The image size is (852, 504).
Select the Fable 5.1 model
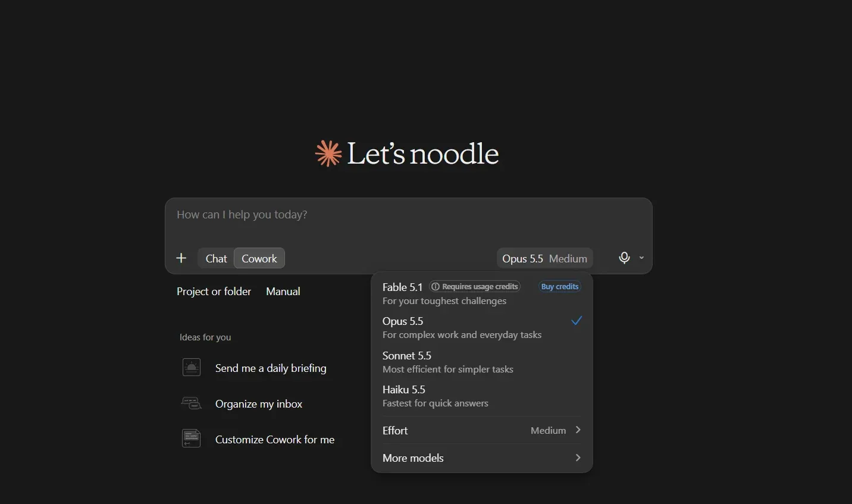click(482, 293)
